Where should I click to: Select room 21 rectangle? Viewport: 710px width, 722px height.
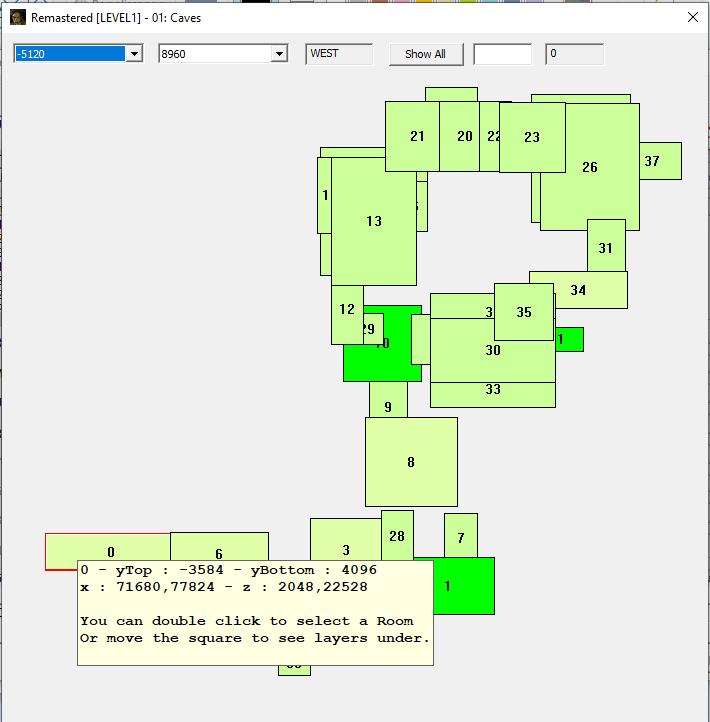click(412, 136)
